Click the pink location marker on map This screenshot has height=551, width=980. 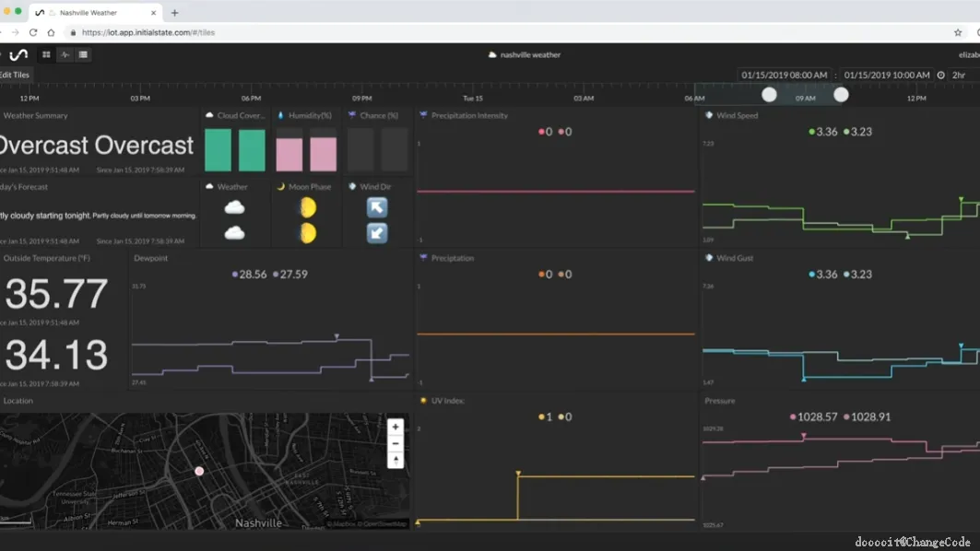pyautogui.click(x=199, y=471)
